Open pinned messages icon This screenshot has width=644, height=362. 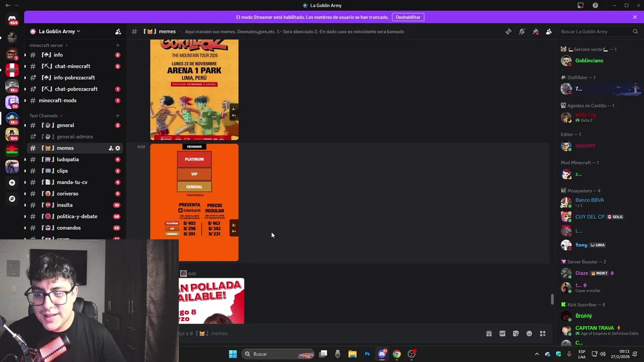pos(535,31)
